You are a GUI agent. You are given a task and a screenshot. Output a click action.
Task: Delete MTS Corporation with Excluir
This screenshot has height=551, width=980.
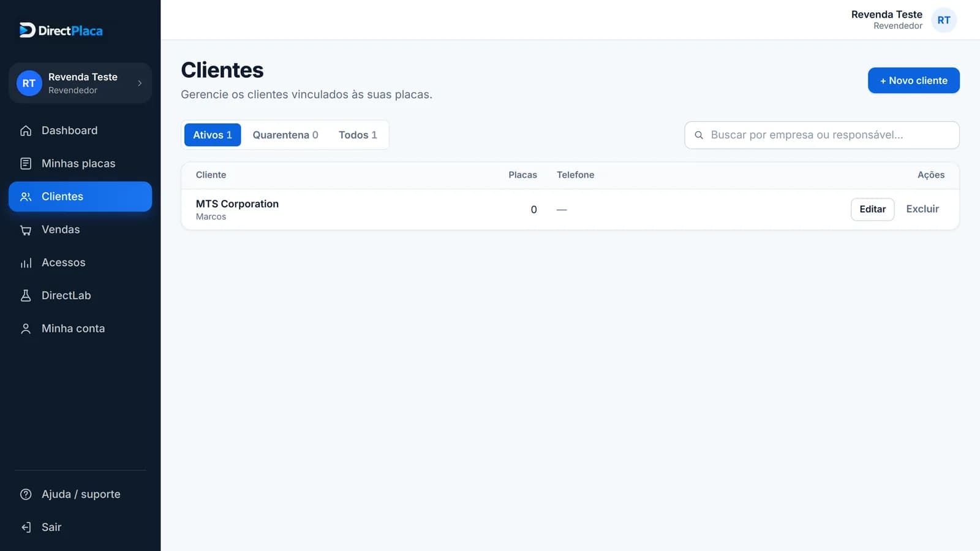coord(922,209)
